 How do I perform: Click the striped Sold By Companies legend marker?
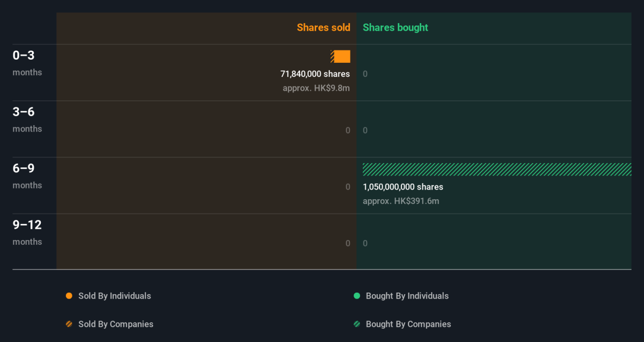click(69, 324)
